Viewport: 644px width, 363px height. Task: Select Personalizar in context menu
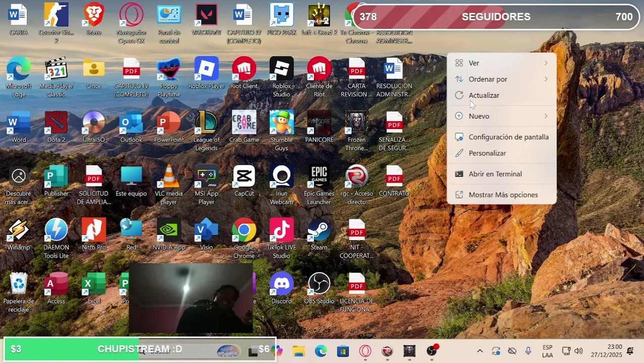tap(501, 153)
